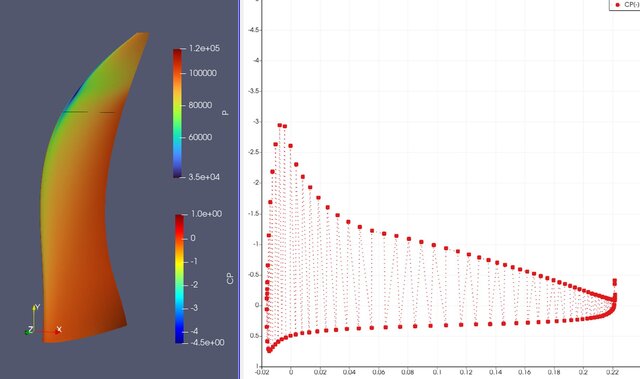Click the -4.5 label on chart left axis
Viewport: 640px width, 379px height.
(253, 30)
